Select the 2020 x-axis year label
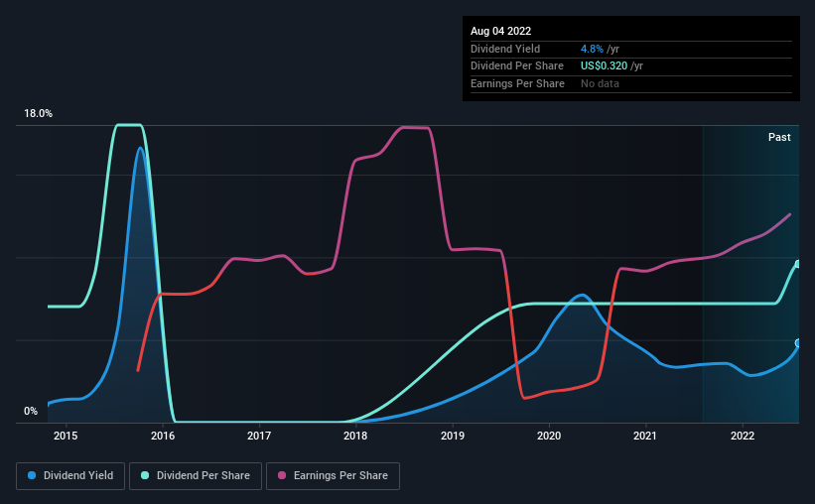Screen dimensions: 815x504 tap(549, 436)
